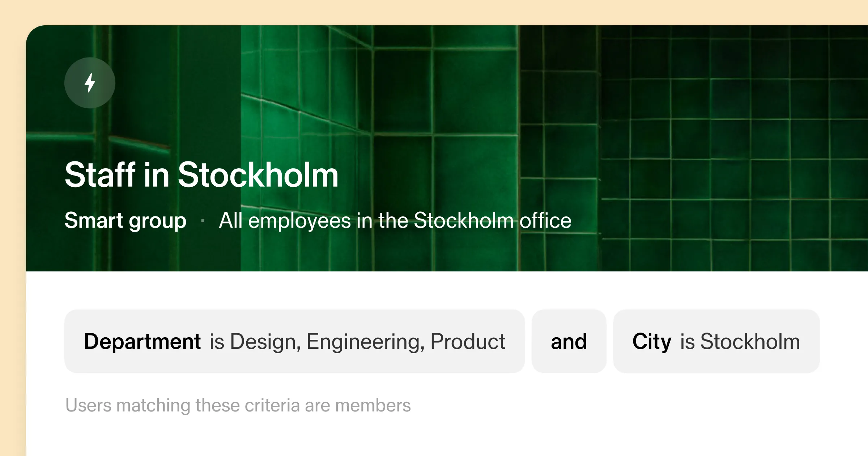Click the word 'is' in the City rule

pos(687,341)
